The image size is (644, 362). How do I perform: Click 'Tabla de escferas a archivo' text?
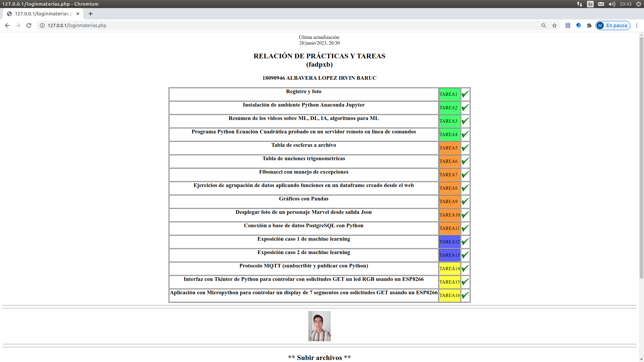click(304, 145)
